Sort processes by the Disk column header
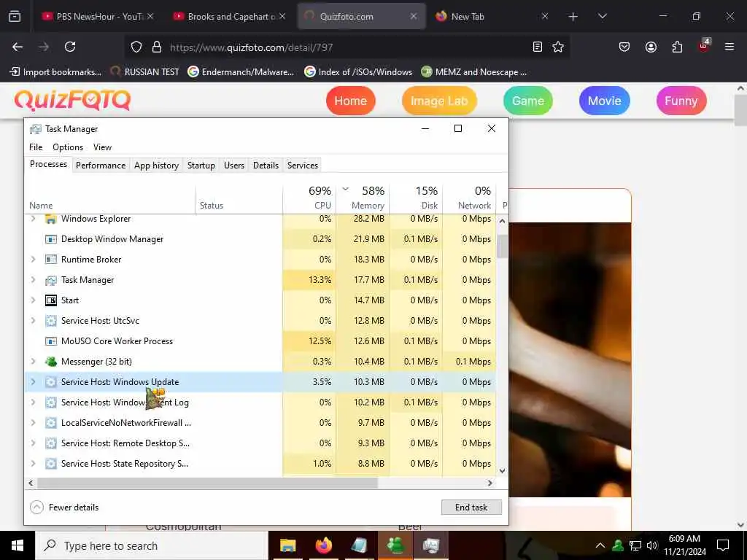The height and width of the screenshot is (560, 747). (417, 198)
